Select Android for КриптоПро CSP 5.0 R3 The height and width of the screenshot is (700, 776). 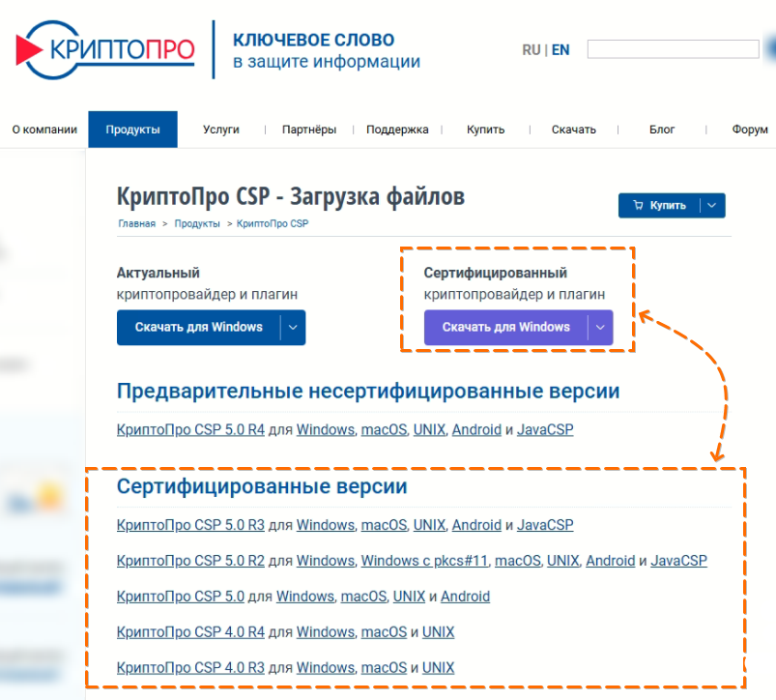coord(476,525)
